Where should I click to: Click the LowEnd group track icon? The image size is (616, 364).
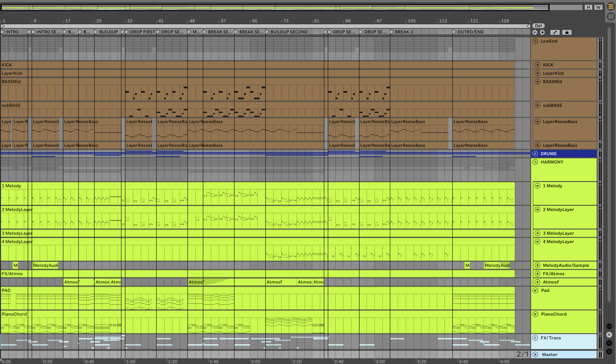(x=535, y=41)
